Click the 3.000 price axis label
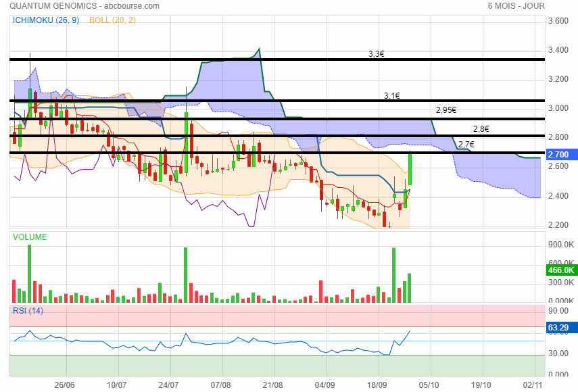Viewport: 578px width, 392px height. click(x=558, y=108)
